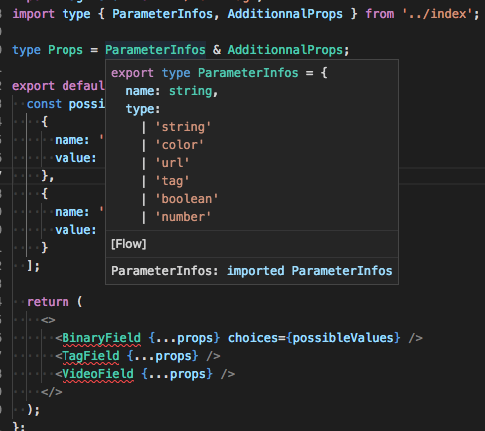The image size is (485, 431).
Task: Click the 'tag' literal option in tooltip
Action: pyautogui.click(x=172, y=181)
